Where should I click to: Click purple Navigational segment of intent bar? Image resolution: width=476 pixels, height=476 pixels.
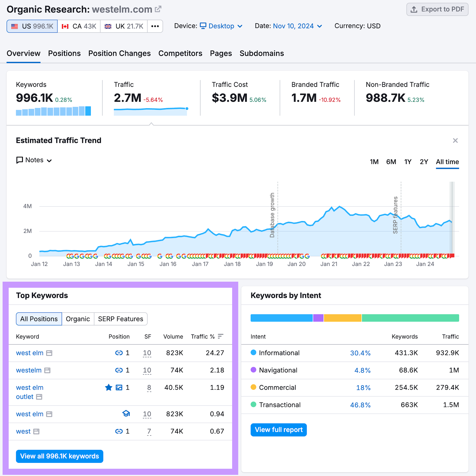tap(318, 318)
